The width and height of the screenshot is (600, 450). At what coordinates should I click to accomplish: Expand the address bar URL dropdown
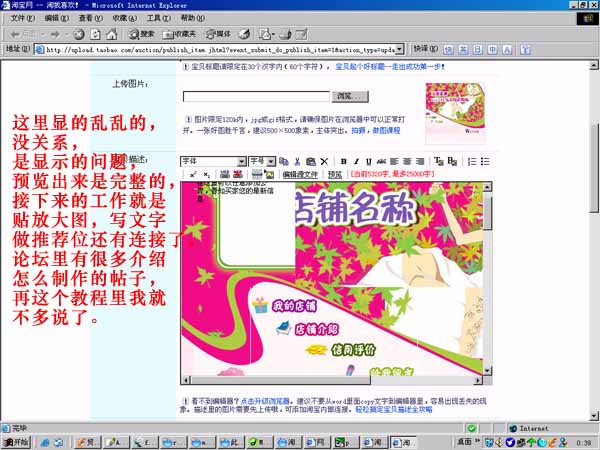(399, 49)
